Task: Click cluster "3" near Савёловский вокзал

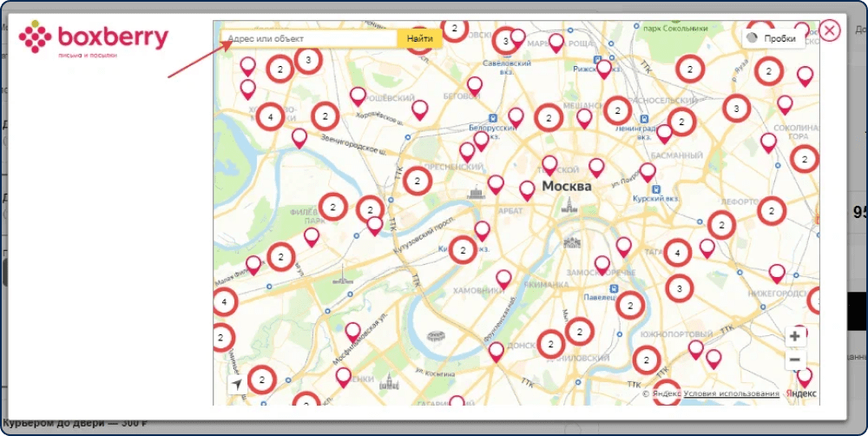Action: (505, 41)
